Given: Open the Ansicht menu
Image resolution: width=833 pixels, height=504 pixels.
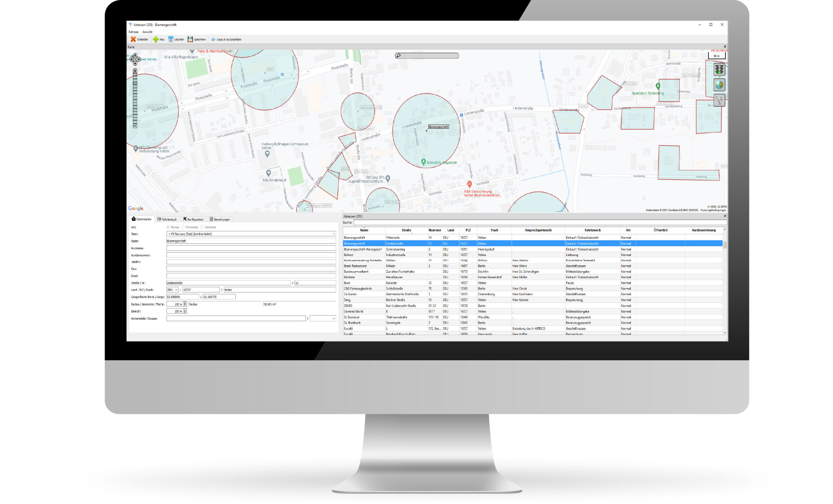Looking at the screenshot, I should pos(147,32).
